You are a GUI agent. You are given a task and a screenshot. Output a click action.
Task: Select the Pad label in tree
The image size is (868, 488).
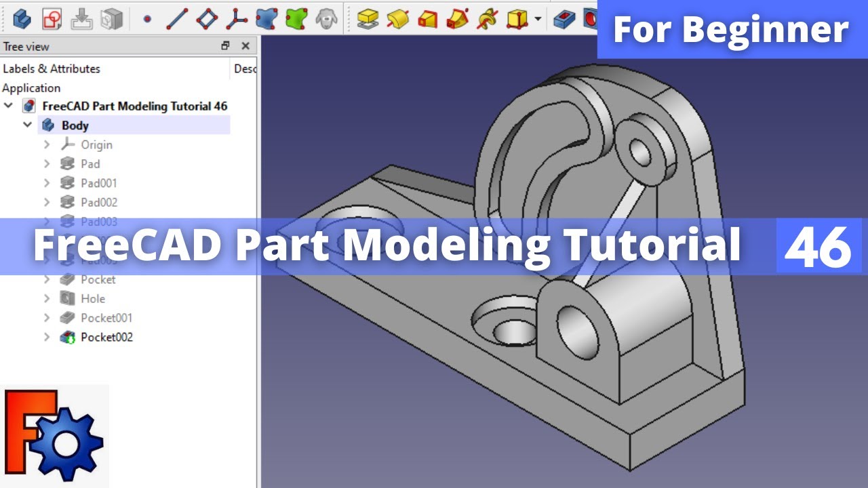point(90,164)
